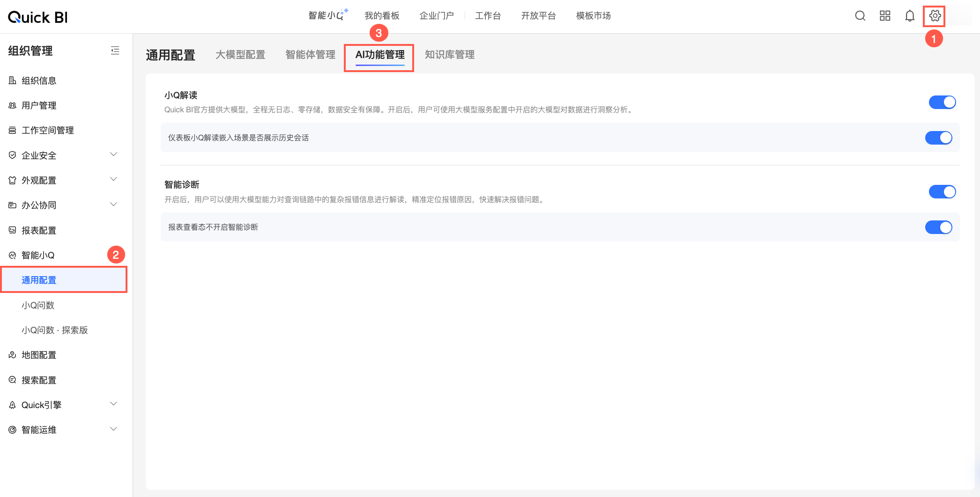Click the Quick引擎 rocket icon
The height and width of the screenshot is (497, 980).
pos(13,405)
